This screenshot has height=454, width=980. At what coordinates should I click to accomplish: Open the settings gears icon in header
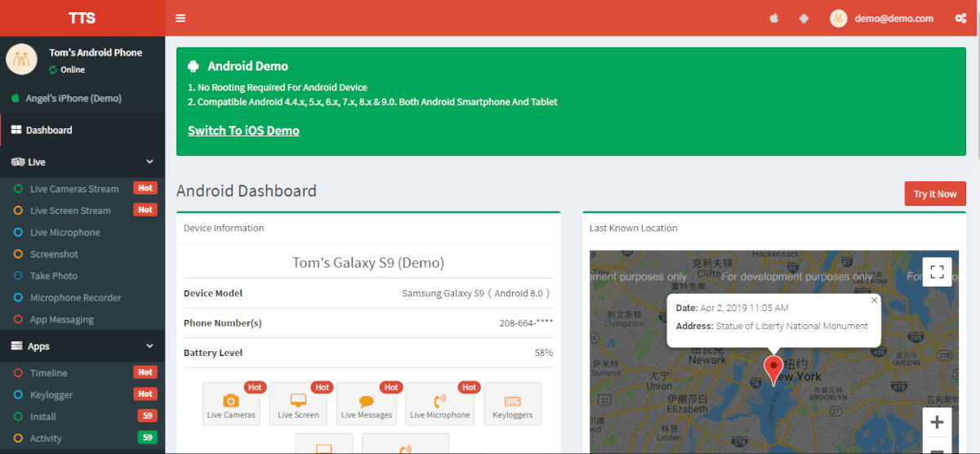[x=960, y=18]
